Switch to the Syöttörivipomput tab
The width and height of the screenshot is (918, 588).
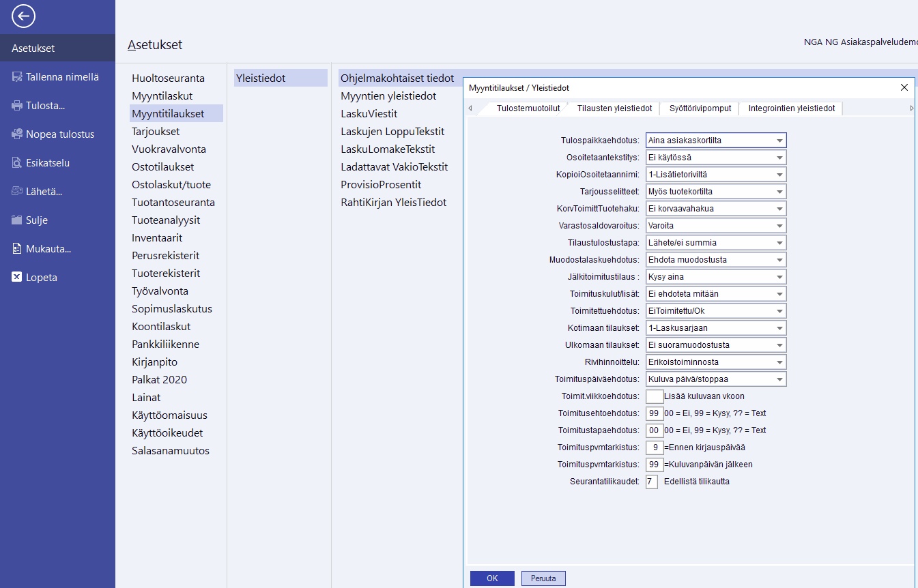pyautogui.click(x=700, y=108)
